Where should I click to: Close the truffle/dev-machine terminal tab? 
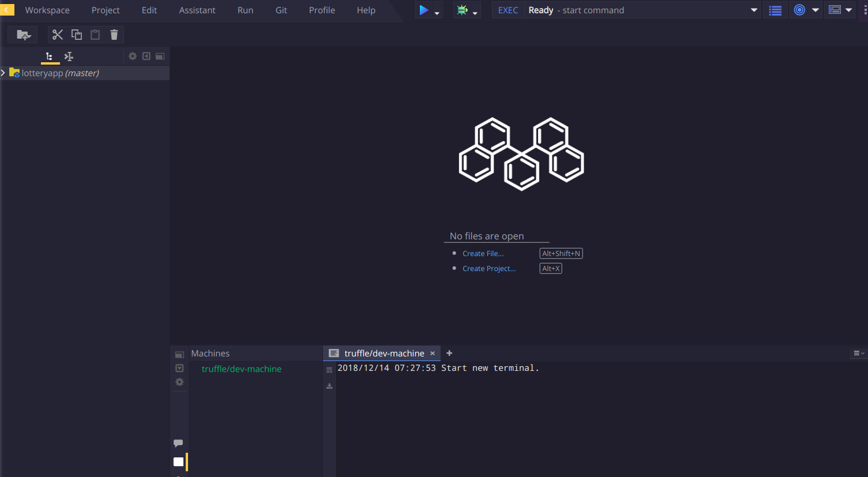pyautogui.click(x=433, y=354)
